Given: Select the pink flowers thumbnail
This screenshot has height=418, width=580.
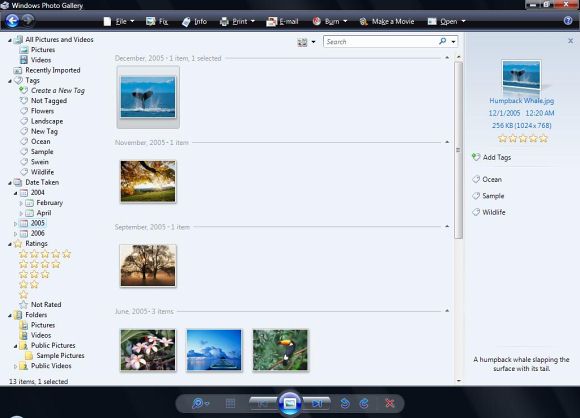Looking at the screenshot, I should coord(148,350).
